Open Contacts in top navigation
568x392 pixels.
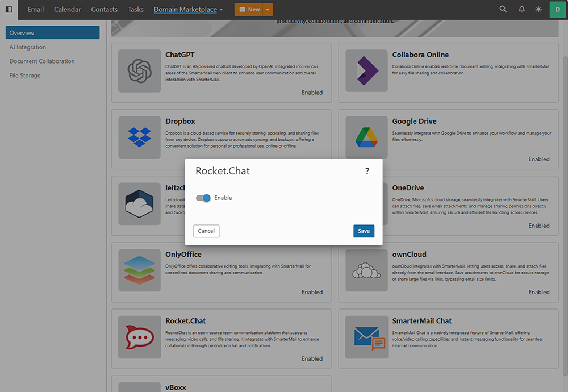(105, 10)
